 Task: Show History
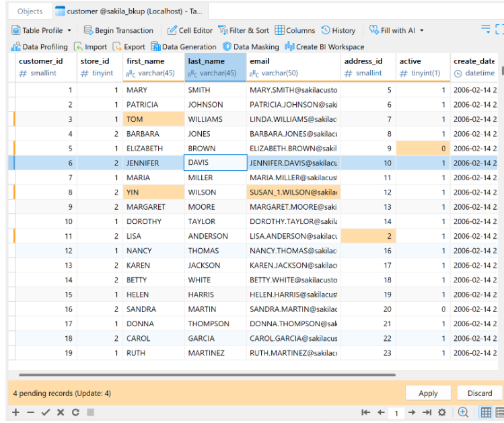click(x=338, y=30)
